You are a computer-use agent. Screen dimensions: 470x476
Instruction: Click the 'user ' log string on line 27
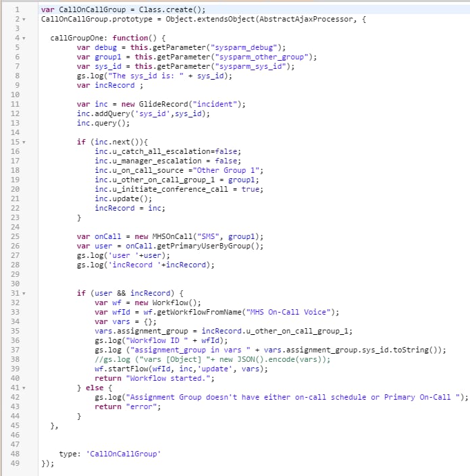124,255
